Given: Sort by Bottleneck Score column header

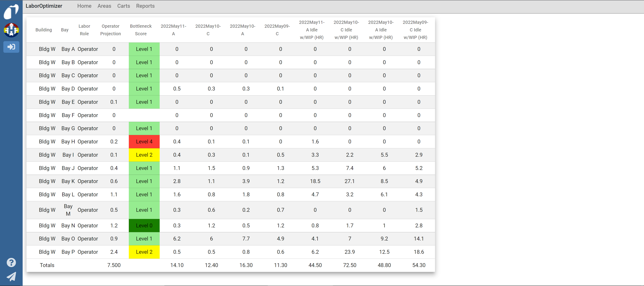Looking at the screenshot, I should [x=141, y=30].
